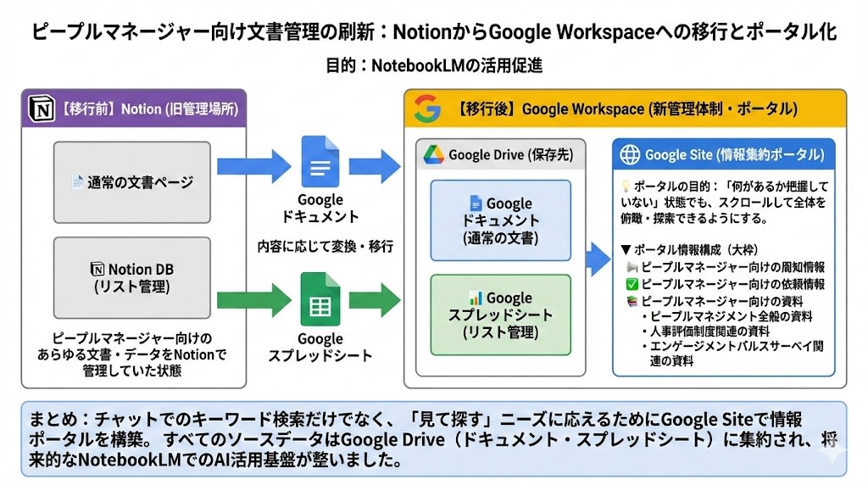868x485 pixels.
Task: Click the blue Google Docs icon in the middle
Action: pyautogui.click(x=320, y=162)
